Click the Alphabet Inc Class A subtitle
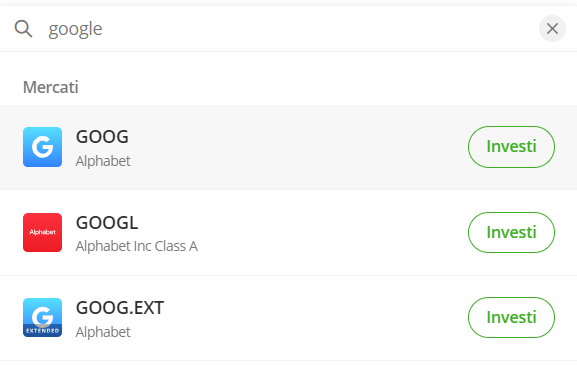The height and width of the screenshot is (371, 577). pyautogui.click(x=137, y=246)
